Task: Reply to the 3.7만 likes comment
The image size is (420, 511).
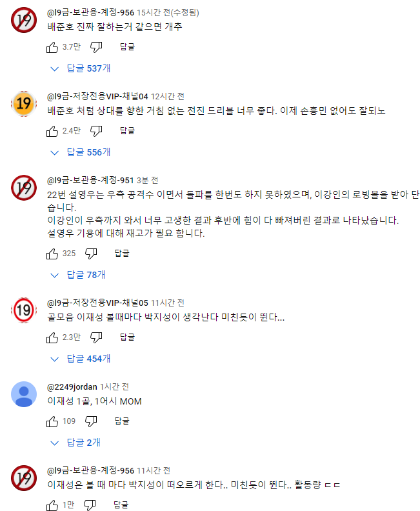Action: pyautogui.click(x=127, y=47)
